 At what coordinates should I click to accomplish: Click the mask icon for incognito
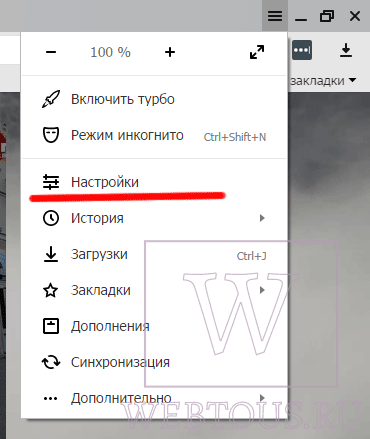click(x=51, y=135)
